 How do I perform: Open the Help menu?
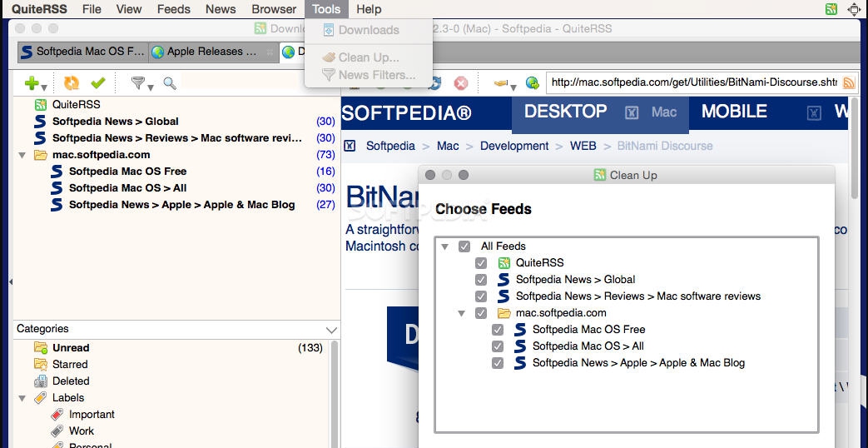[x=369, y=9]
